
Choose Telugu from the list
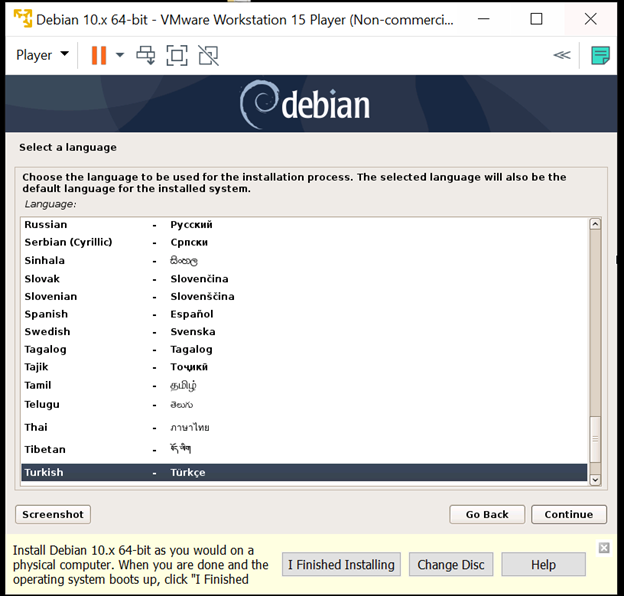(x=304, y=404)
